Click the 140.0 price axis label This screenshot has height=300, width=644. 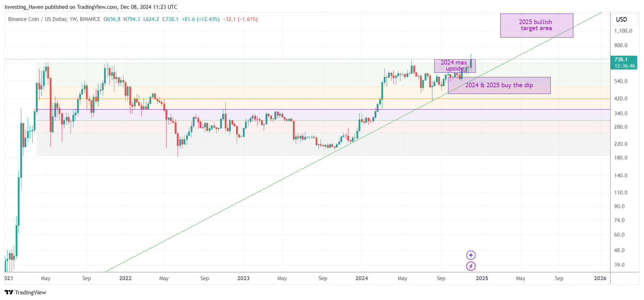click(x=621, y=176)
